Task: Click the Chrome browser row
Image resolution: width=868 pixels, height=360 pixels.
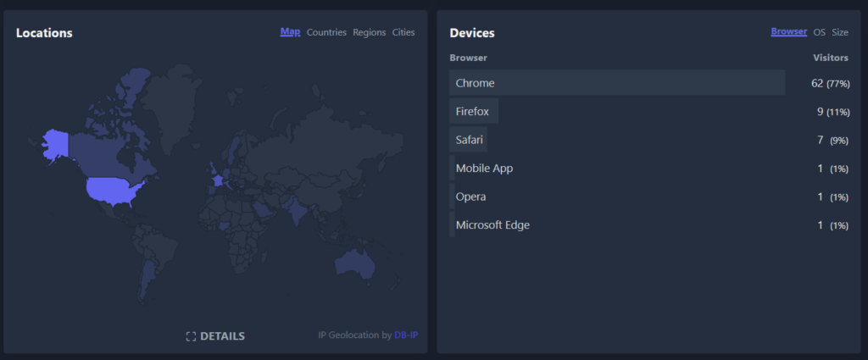Action: [x=648, y=83]
